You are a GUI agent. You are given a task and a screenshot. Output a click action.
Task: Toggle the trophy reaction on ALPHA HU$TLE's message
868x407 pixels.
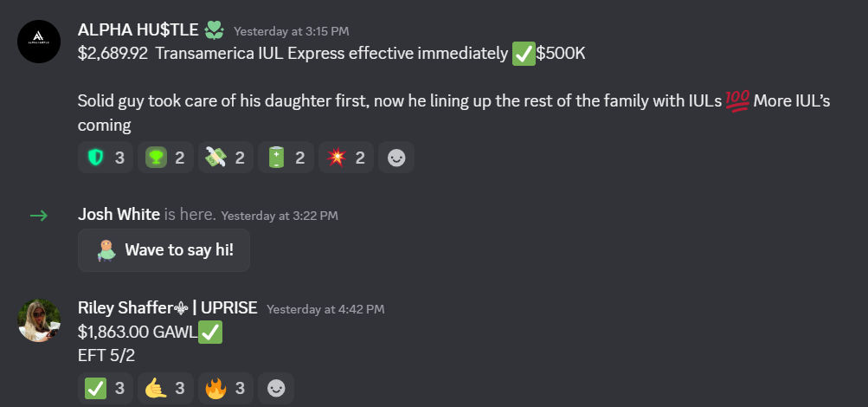[x=166, y=158]
